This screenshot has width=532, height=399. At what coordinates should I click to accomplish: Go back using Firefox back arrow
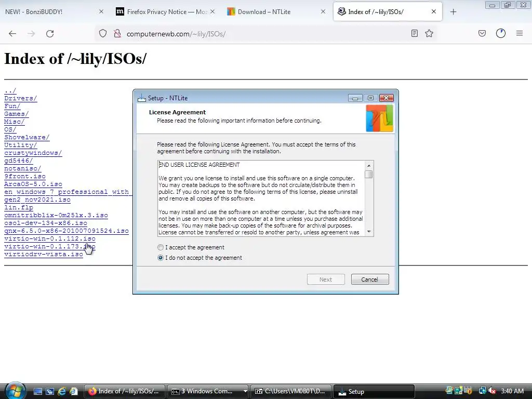[12, 34]
